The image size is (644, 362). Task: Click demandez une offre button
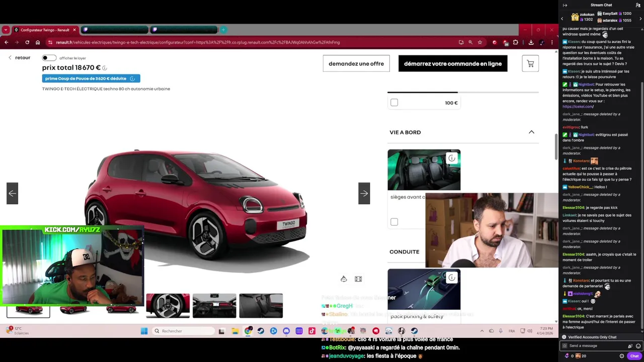click(356, 64)
